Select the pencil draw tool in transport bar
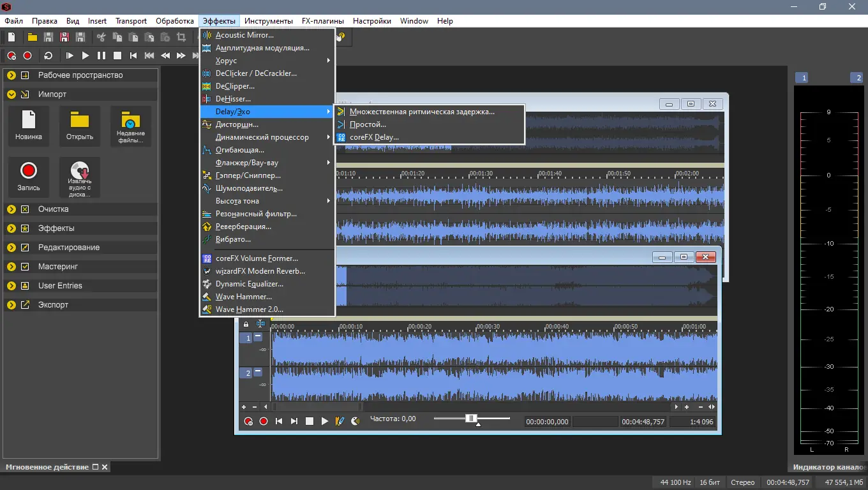Screen dimensions: 868x490 pyautogui.click(x=340, y=421)
